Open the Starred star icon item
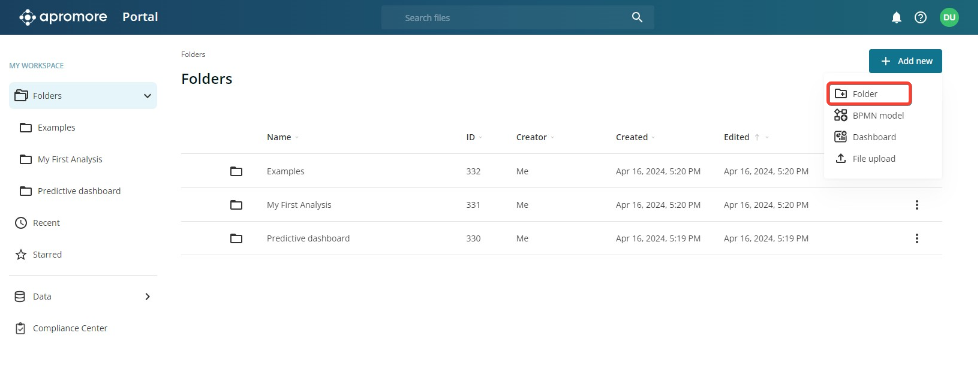 22,255
